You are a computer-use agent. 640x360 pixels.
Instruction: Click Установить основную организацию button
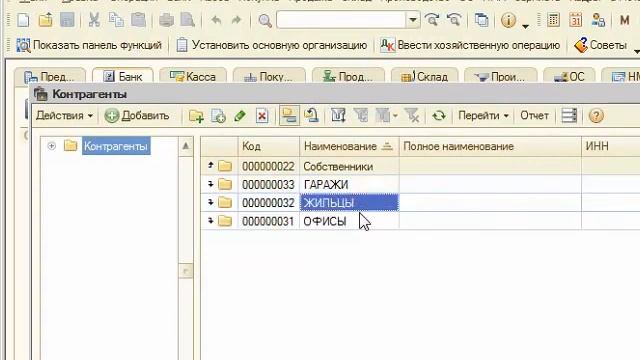(x=271, y=45)
